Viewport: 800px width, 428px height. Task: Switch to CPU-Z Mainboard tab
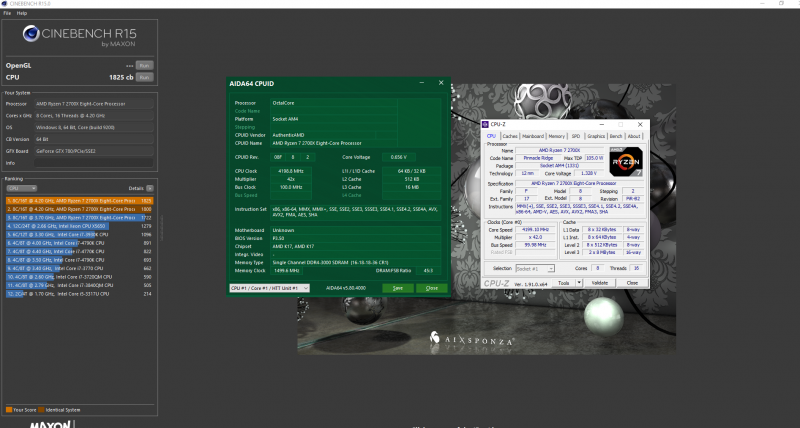point(533,136)
